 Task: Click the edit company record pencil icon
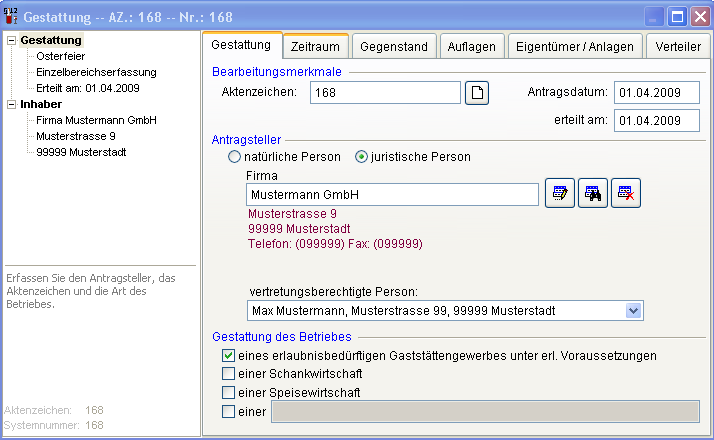pos(559,194)
